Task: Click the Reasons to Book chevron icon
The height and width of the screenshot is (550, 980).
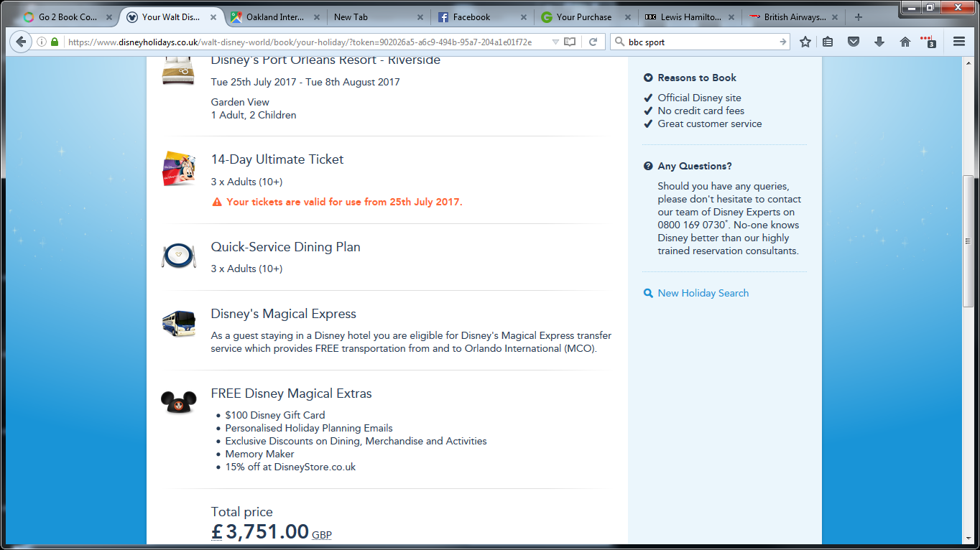Action: 648,78
